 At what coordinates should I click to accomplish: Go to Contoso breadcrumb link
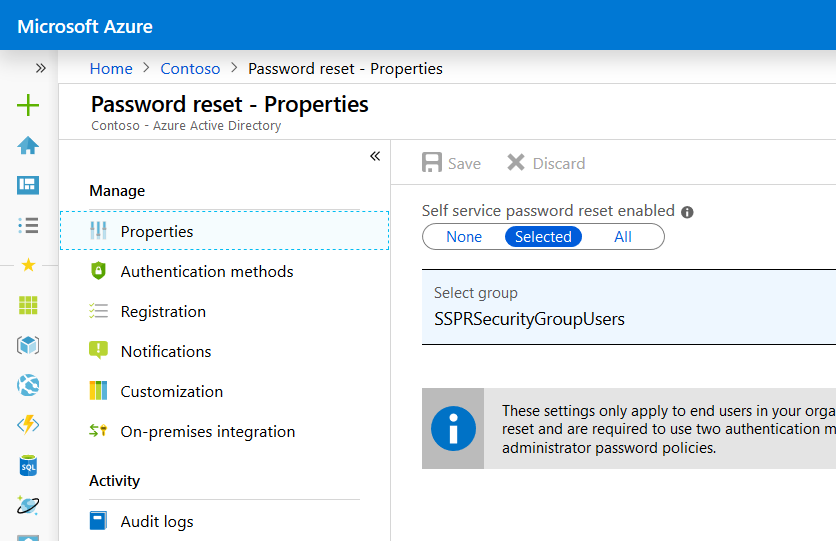click(190, 69)
